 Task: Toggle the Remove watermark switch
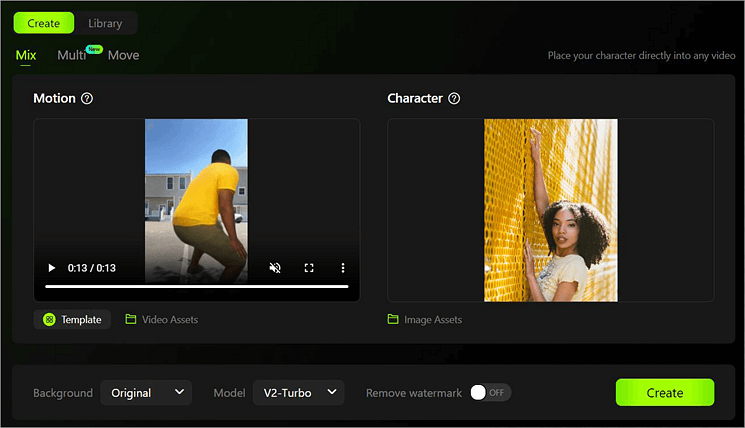tap(490, 393)
